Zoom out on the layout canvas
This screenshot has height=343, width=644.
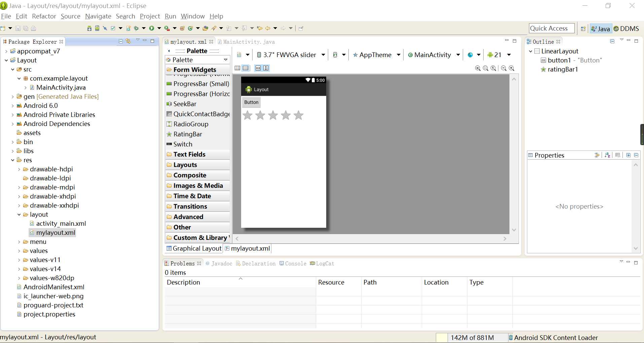click(x=503, y=68)
